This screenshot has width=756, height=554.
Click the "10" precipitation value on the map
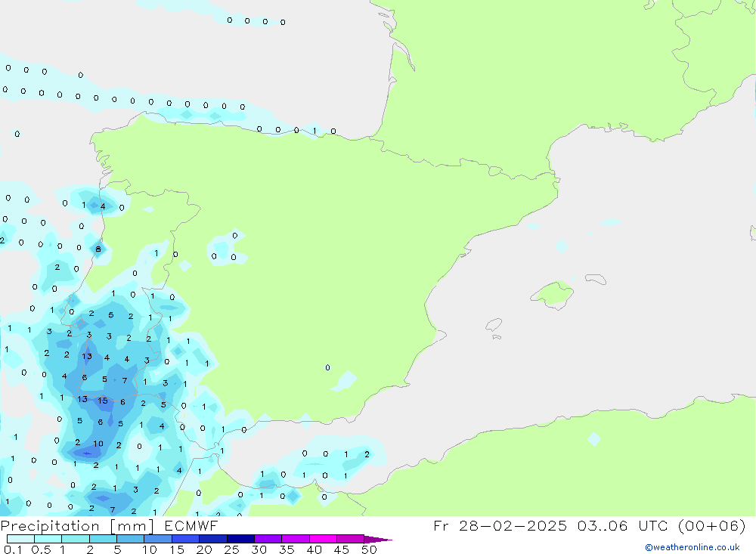[98, 444]
